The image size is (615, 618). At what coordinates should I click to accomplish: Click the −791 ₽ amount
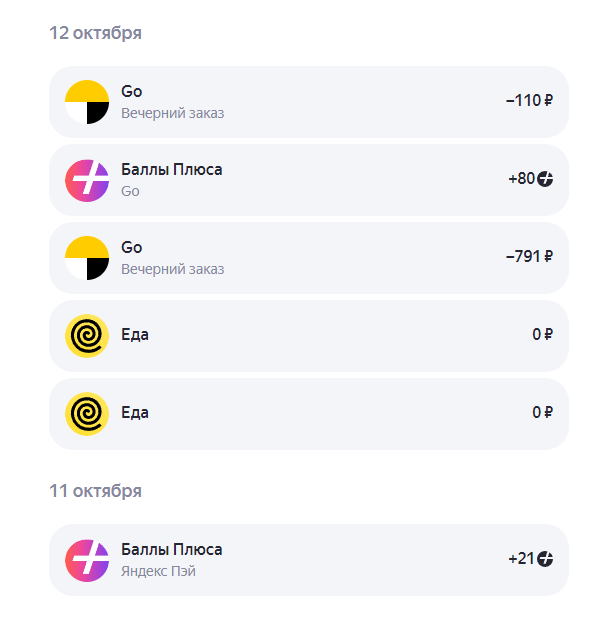[529, 257]
